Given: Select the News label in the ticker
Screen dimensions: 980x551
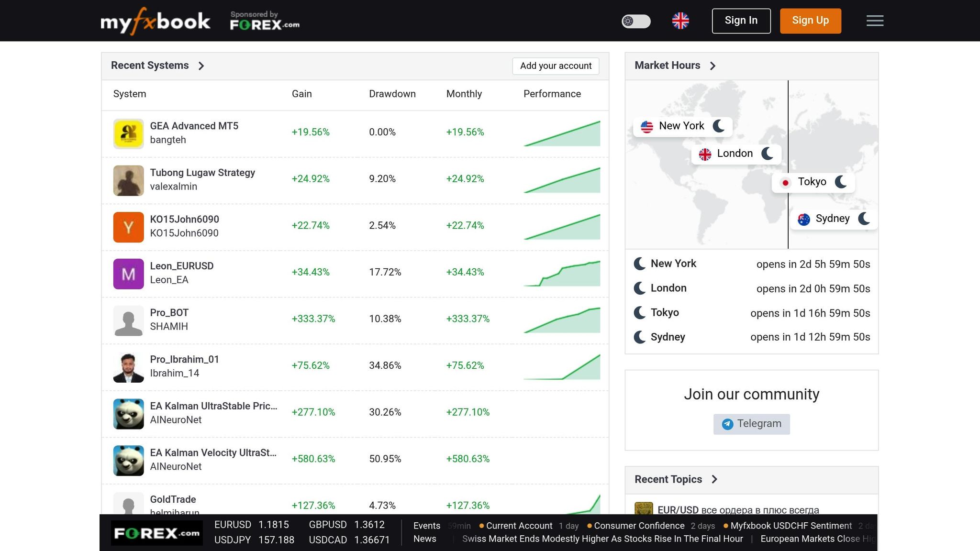Looking at the screenshot, I should tap(424, 539).
